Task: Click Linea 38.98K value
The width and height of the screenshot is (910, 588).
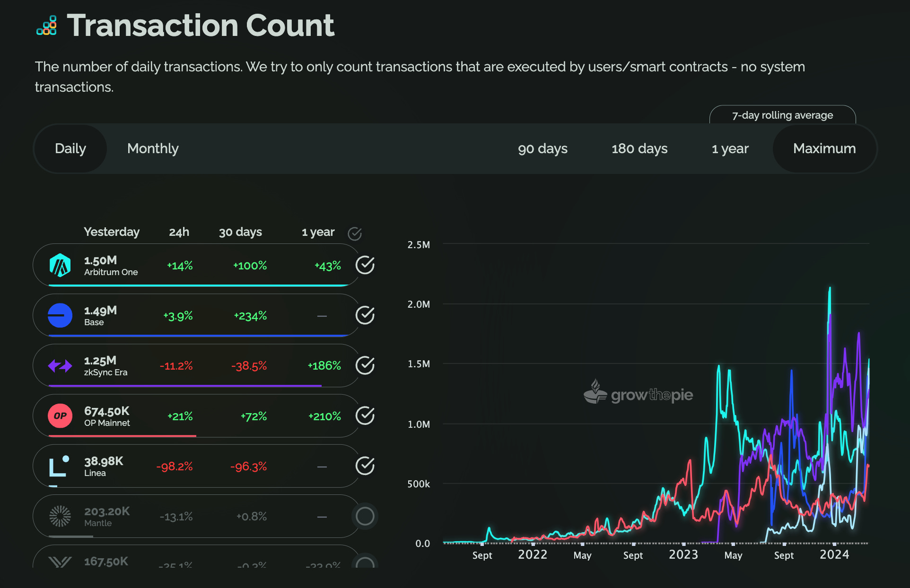Action: [x=104, y=461]
